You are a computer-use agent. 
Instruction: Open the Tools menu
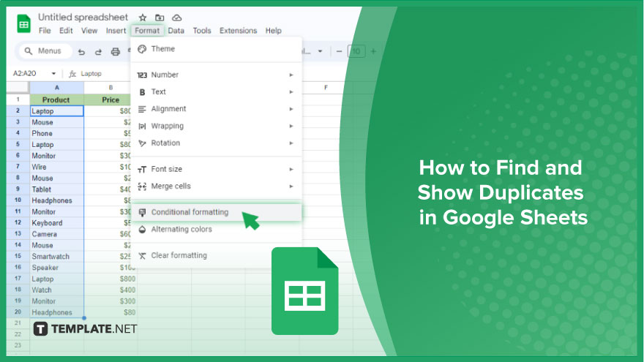click(202, 31)
